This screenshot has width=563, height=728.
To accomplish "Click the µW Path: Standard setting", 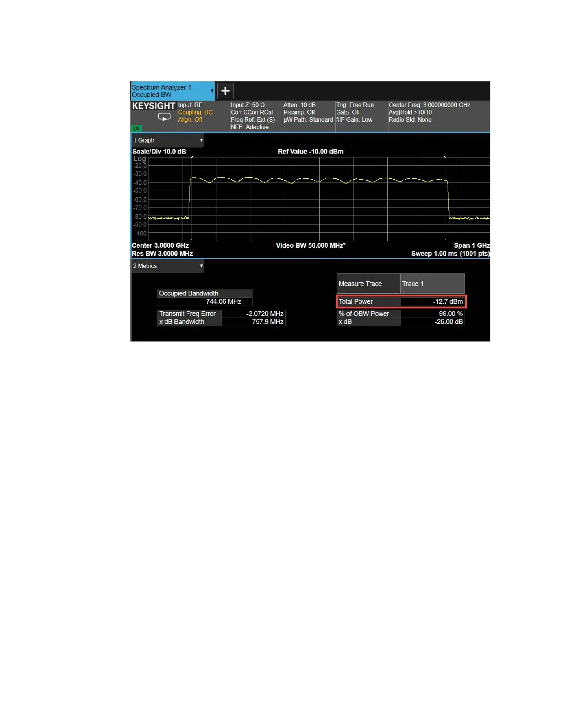I will click(x=308, y=119).
